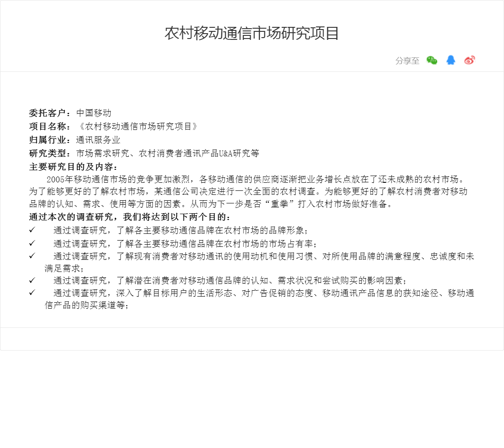504x448 pixels.
Task: Click the paragraph line starting with 2005年移动通信市场
Action: (255, 179)
